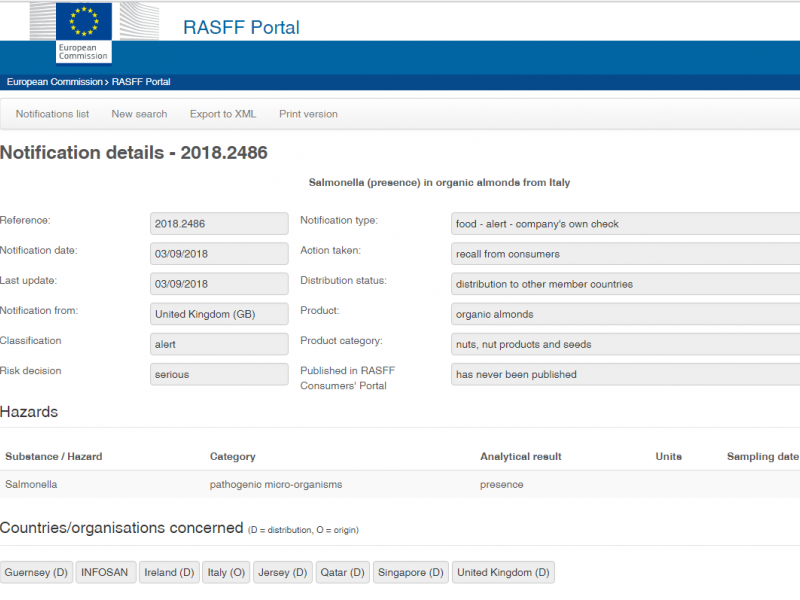Click the Italy (O) origin tag

tap(226, 573)
